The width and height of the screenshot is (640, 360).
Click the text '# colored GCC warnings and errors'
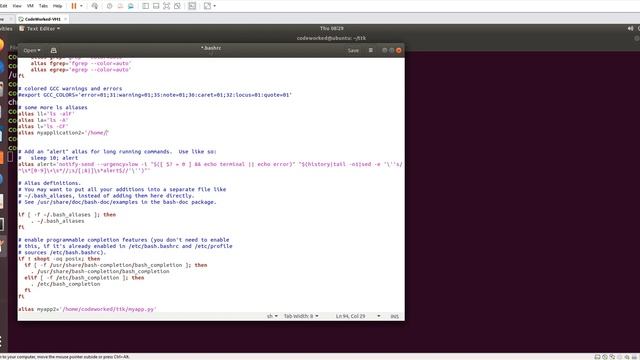(x=70, y=88)
